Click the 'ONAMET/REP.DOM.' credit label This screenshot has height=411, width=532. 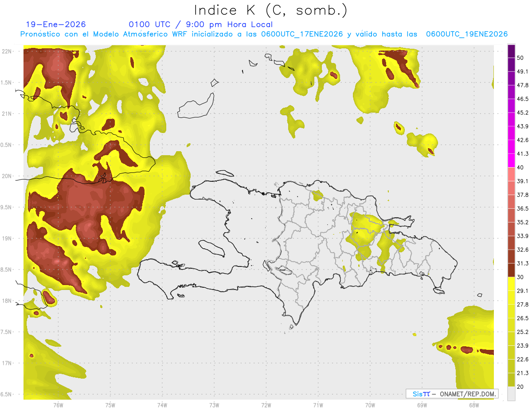coord(467,394)
